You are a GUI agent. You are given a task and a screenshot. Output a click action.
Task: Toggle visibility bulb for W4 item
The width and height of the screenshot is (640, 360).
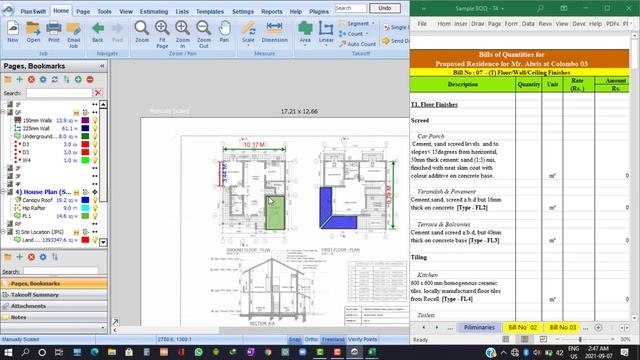pyautogui.click(x=95, y=160)
